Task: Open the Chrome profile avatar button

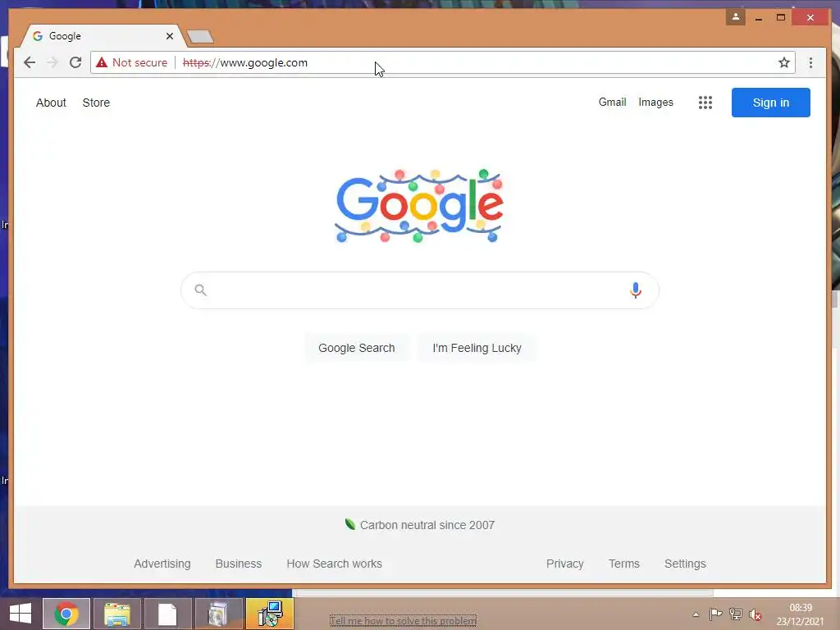Action: click(x=736, y=17)
